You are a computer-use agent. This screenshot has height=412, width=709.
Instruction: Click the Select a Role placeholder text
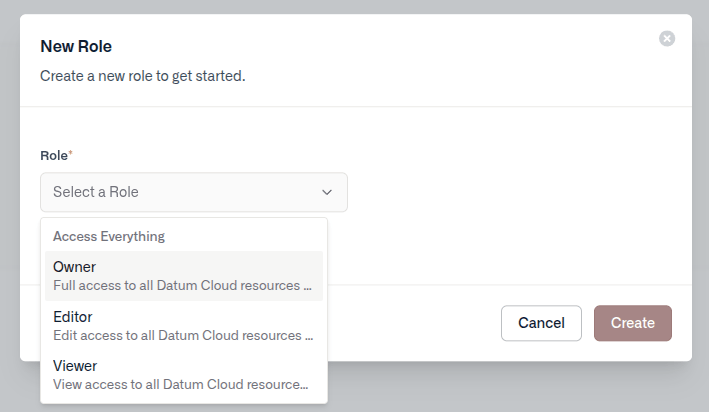tap(96, 192)
